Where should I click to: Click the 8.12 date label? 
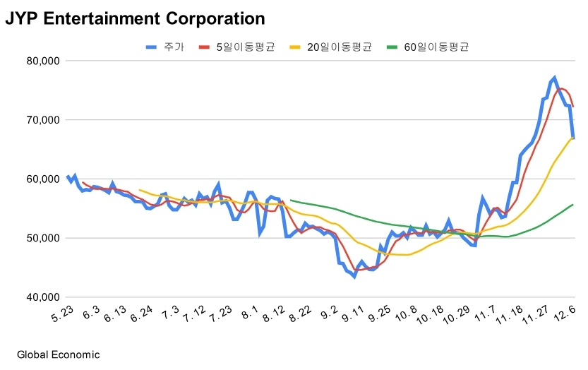click(274, 314)
